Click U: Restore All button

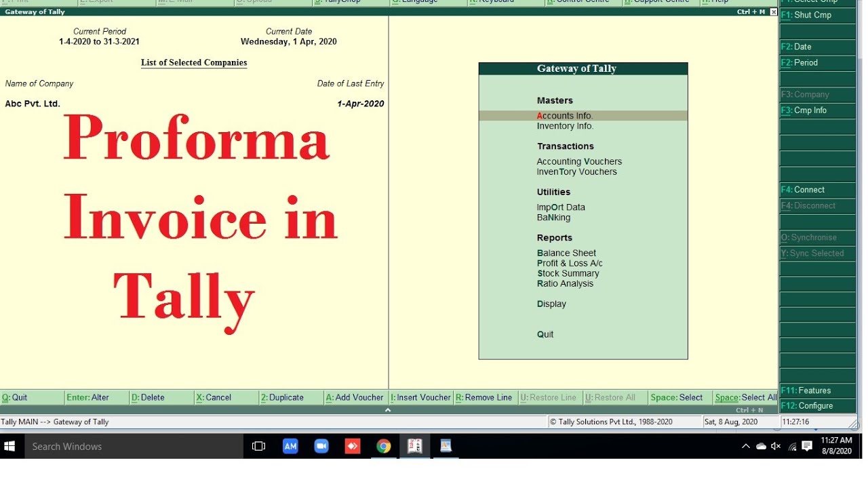coord(615,398)
